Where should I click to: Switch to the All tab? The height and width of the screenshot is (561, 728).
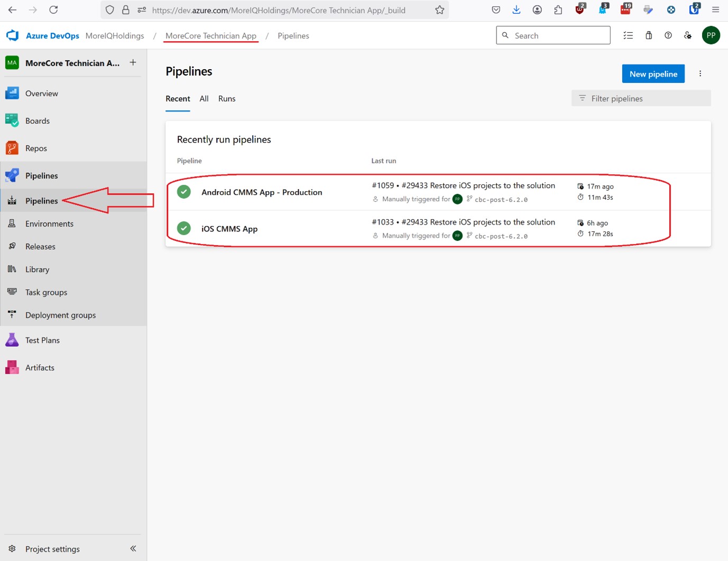[x=204, y=99]
